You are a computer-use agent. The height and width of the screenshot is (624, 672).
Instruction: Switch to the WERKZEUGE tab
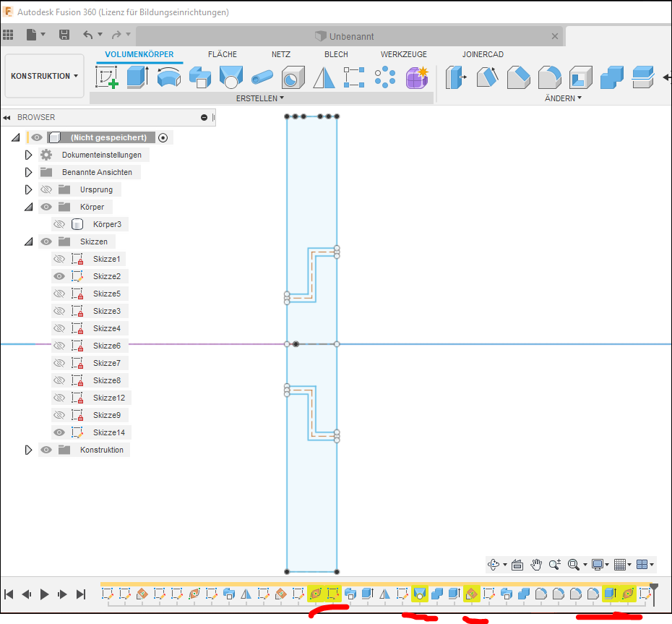pos(403,54)
